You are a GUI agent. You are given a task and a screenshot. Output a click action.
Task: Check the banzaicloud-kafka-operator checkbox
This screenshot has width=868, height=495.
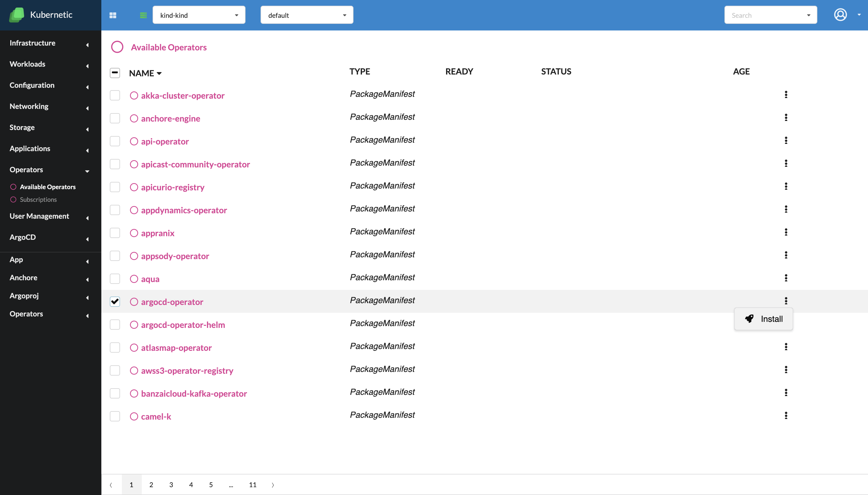(x=115, y=393)
